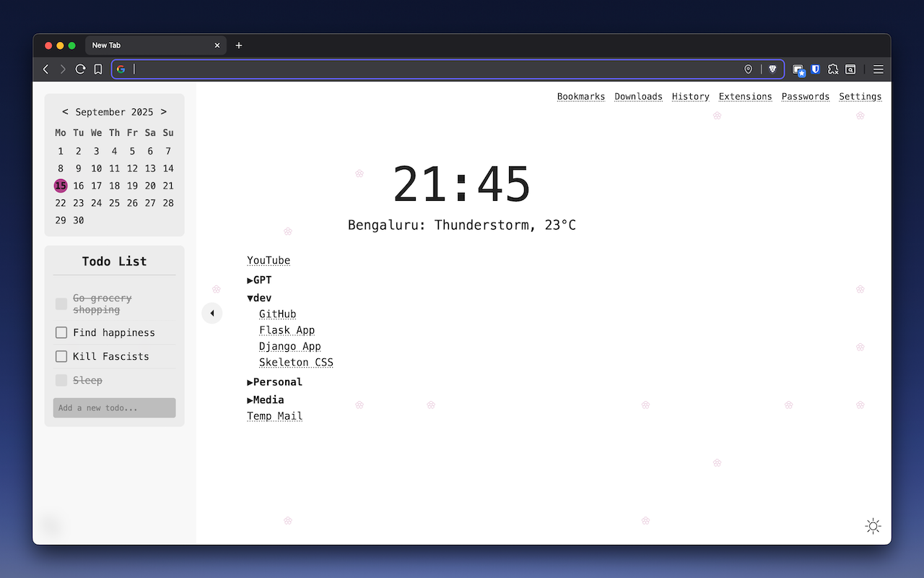Open the Brave Shields lion icon
The width and height of the screenshot is (924, 578).
click(x=772, y=69)
